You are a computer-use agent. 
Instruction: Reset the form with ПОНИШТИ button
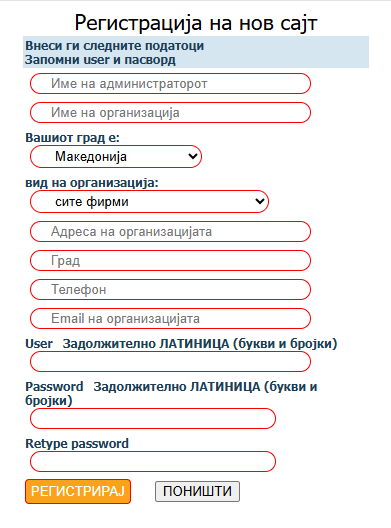pyautogui.click(x=197, y=492)
